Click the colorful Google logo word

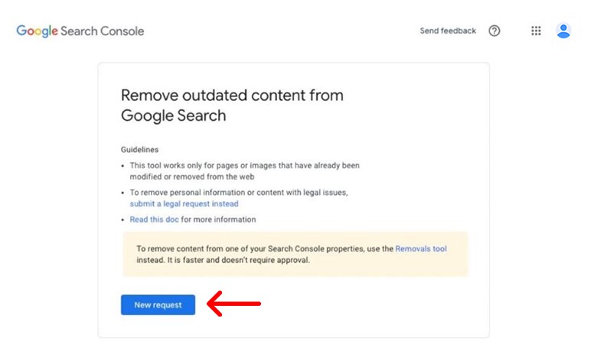37,31
